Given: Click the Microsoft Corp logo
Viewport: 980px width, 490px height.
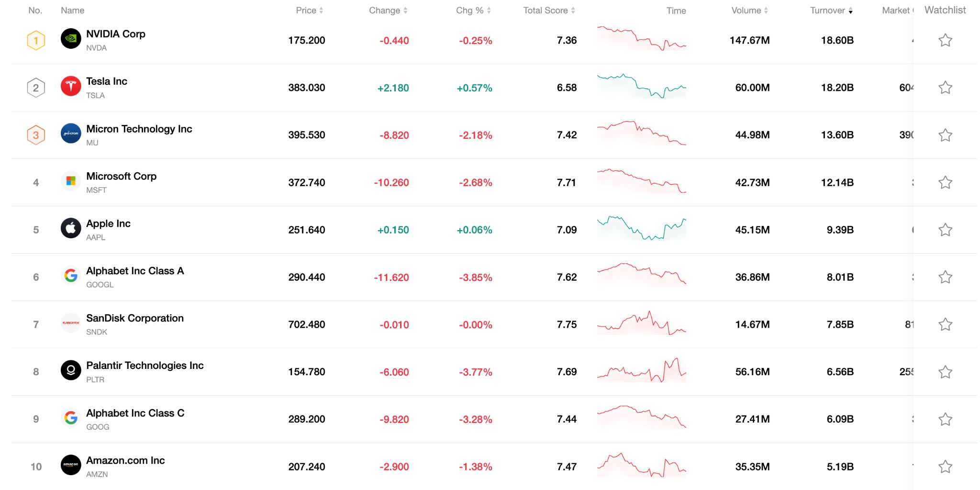Looking at the screenshot, I should (71, 182).
